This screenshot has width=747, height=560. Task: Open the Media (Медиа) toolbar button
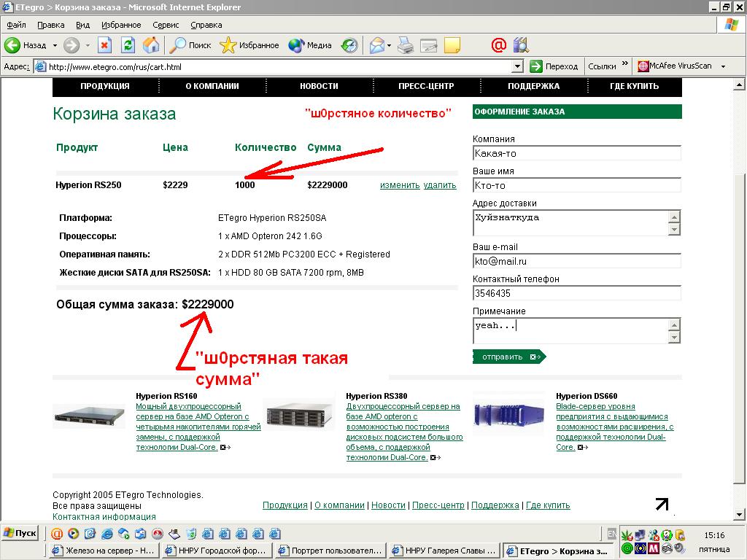(x=310, y=45)
